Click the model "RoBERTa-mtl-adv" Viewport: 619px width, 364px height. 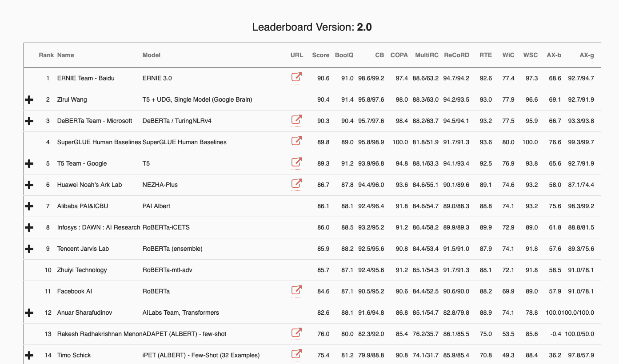pos(168,270)
